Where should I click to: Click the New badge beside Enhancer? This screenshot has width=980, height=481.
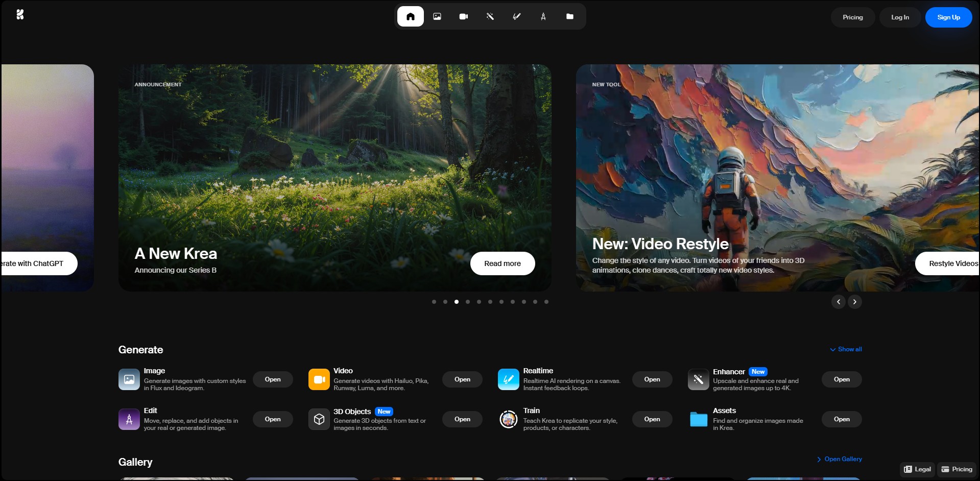758,372
